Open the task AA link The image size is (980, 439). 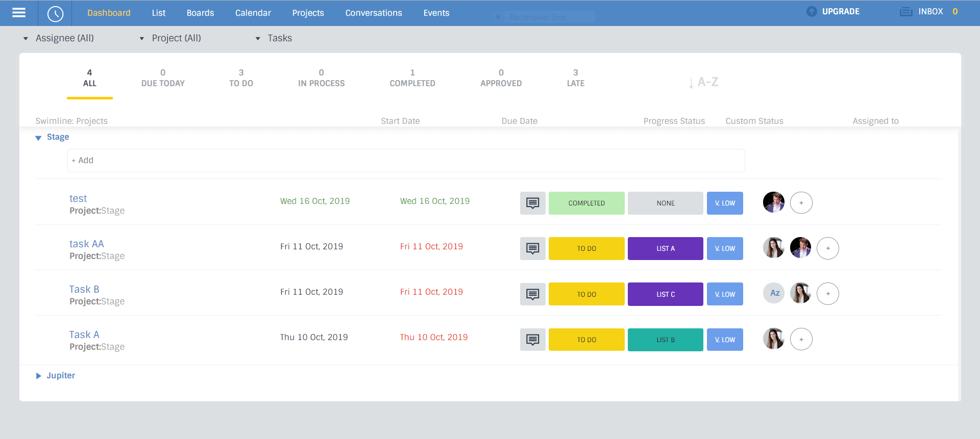[87, 244]
